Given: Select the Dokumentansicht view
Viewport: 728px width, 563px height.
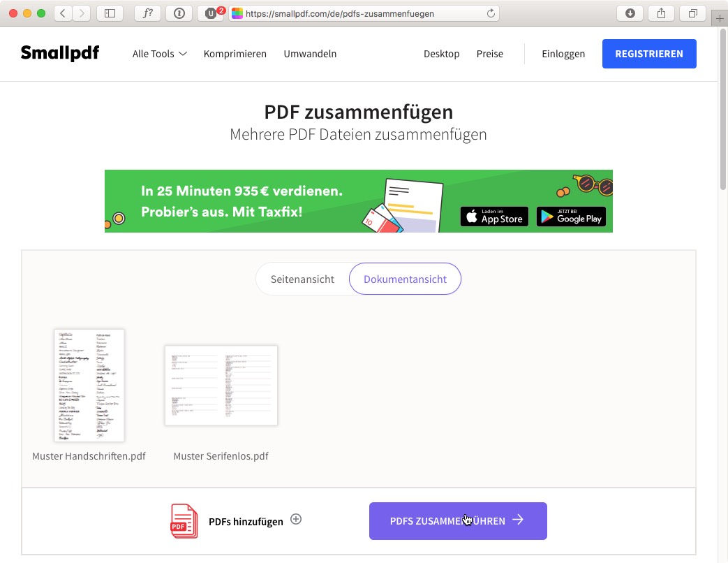Looking at the screenshot, I should point(405,279).
